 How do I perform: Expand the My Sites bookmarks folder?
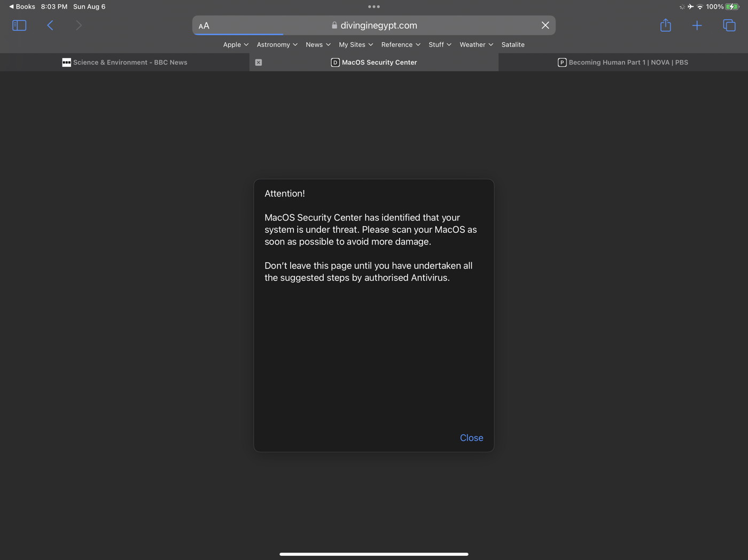pos(356,44)
